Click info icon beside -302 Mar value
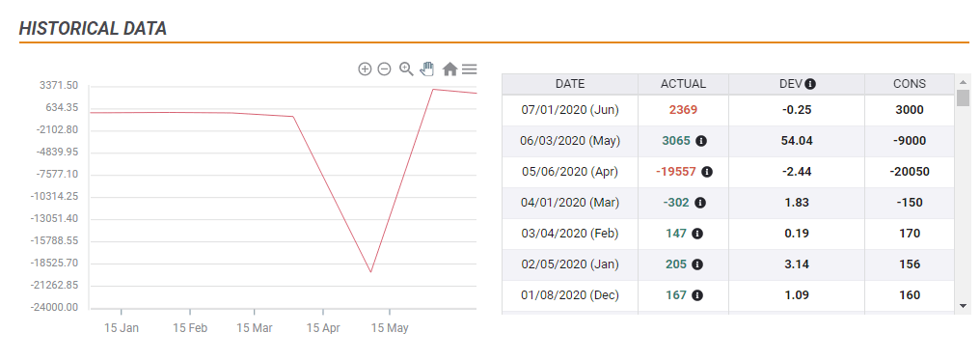 click(700, 203)
